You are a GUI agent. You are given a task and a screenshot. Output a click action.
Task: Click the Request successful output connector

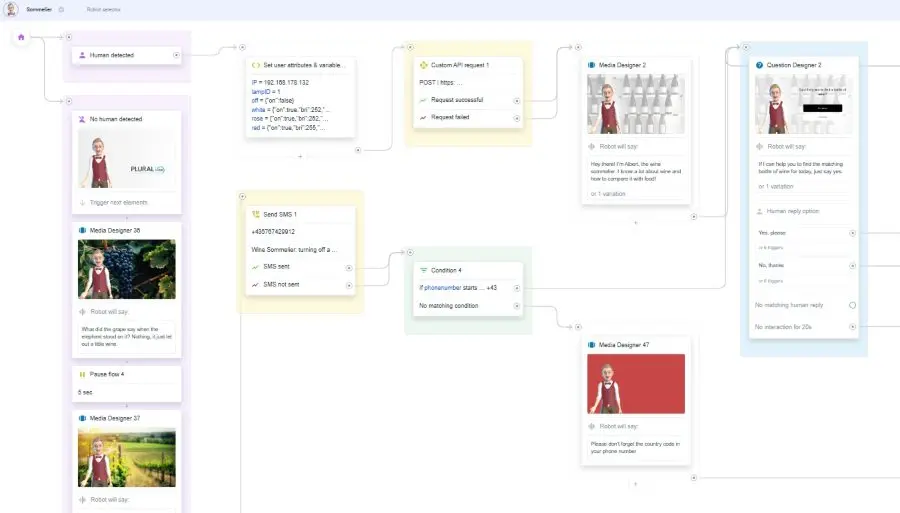tap(517, 101)
